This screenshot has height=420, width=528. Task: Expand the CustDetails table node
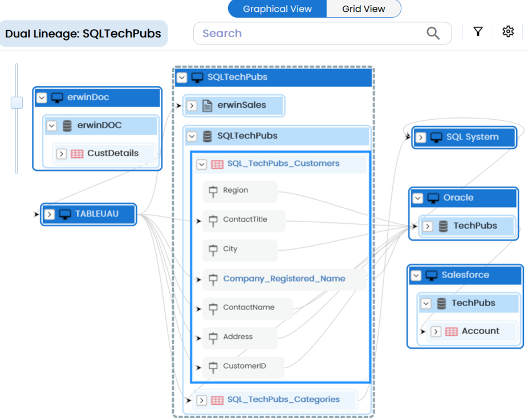(61, 154)
